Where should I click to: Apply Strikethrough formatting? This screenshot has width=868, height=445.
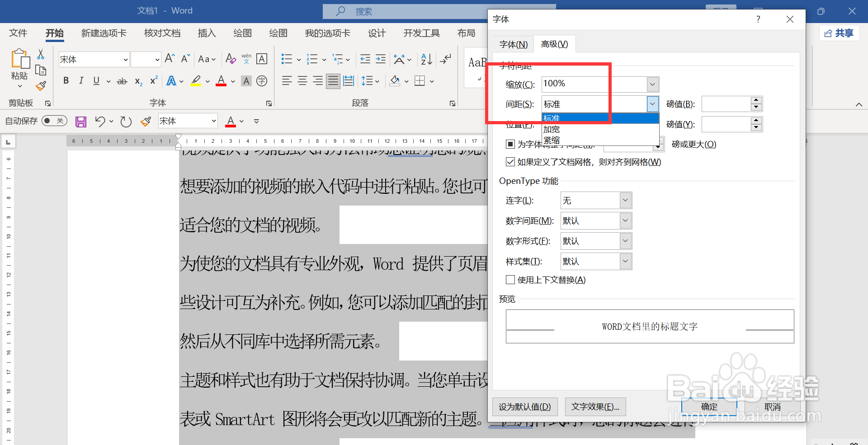click(122, 81)
